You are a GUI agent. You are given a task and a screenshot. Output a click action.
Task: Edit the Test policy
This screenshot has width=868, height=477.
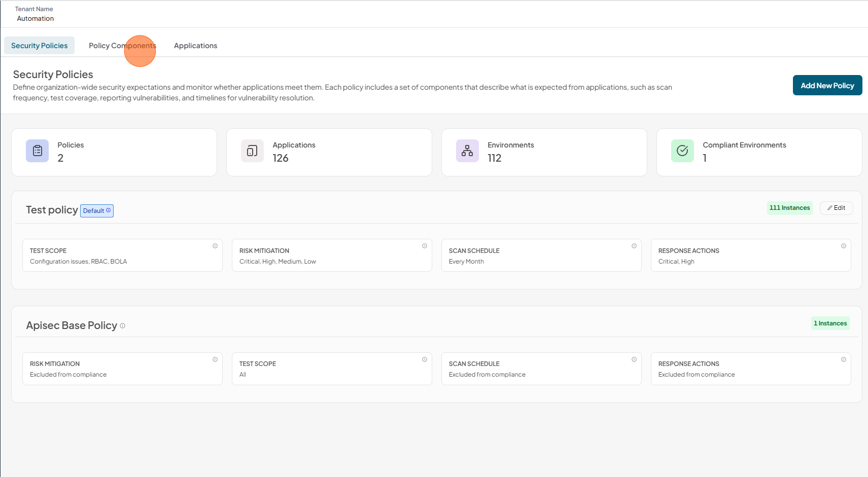coord(836,208)
